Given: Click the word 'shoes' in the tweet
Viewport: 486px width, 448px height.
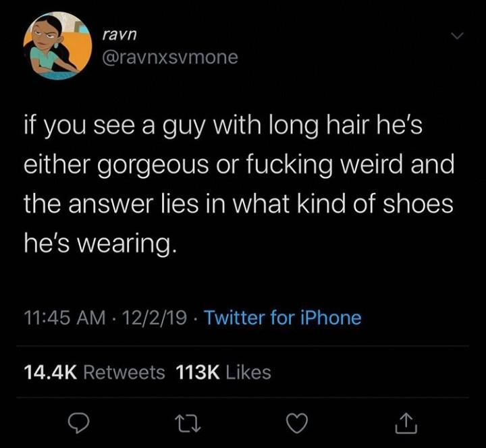Looking at the screenshot, I should click(x=418, y=204).
